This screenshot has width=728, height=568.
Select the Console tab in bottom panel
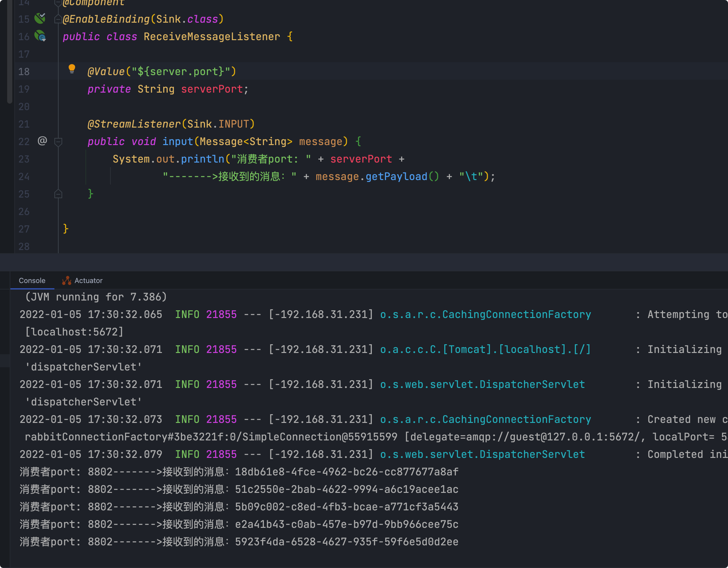pyautogui.click(x=32, y=280)
